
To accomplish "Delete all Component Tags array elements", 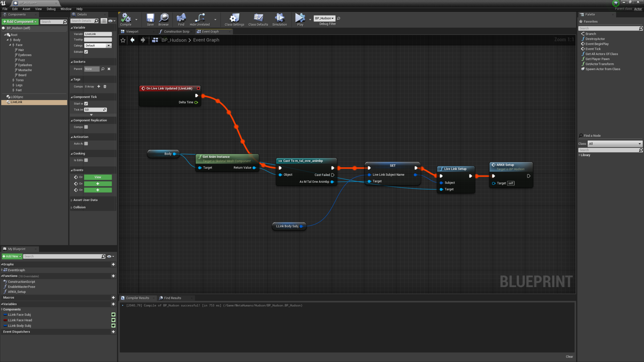I will click(x=105, y=87).
